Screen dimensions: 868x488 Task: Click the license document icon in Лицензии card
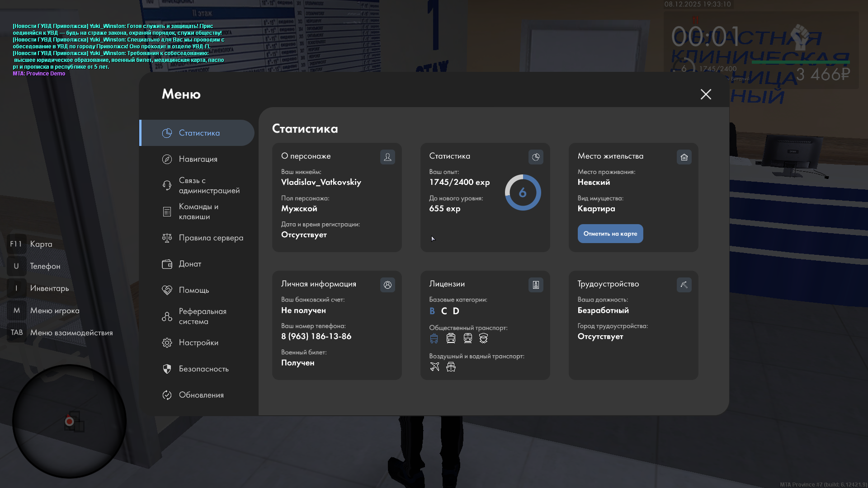click(x=536, y=285)
